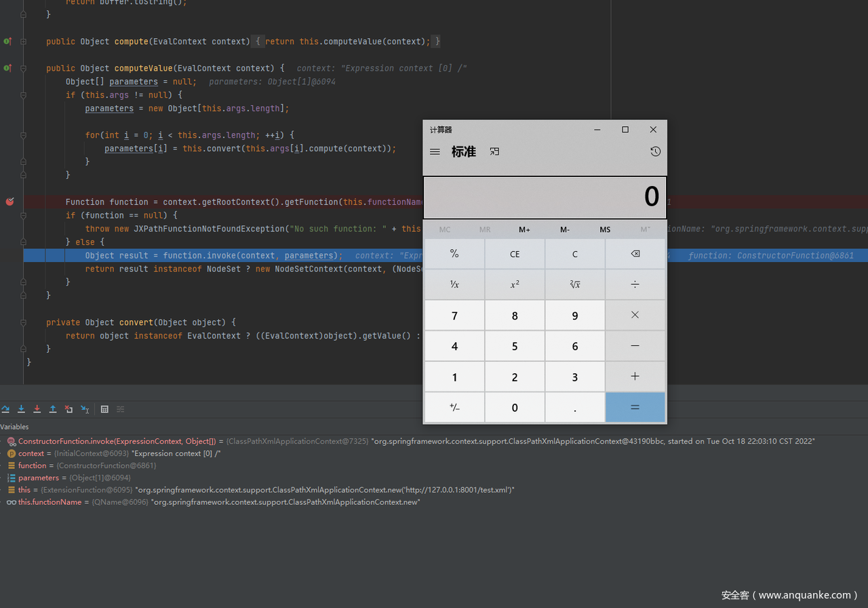Open the calculator hamburger navigation menu
The height and width of the screenshot is (608, 868).
click(435, 152)
